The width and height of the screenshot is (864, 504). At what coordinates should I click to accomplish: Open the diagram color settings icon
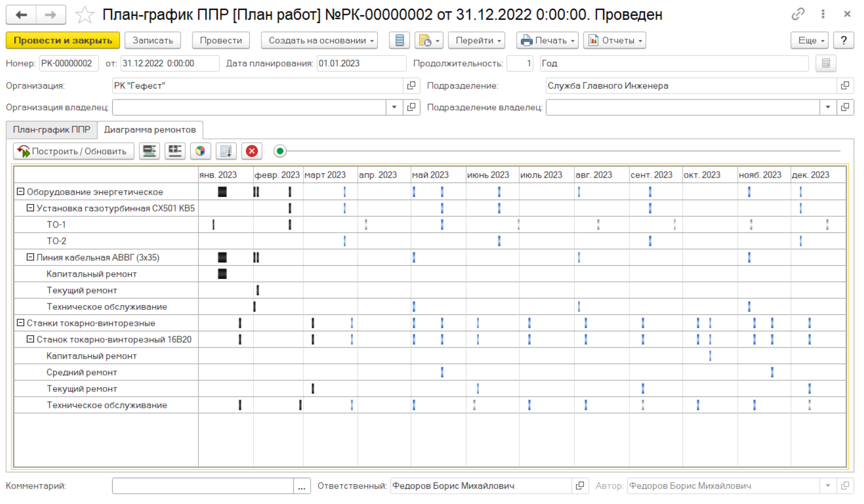(201, 151)
